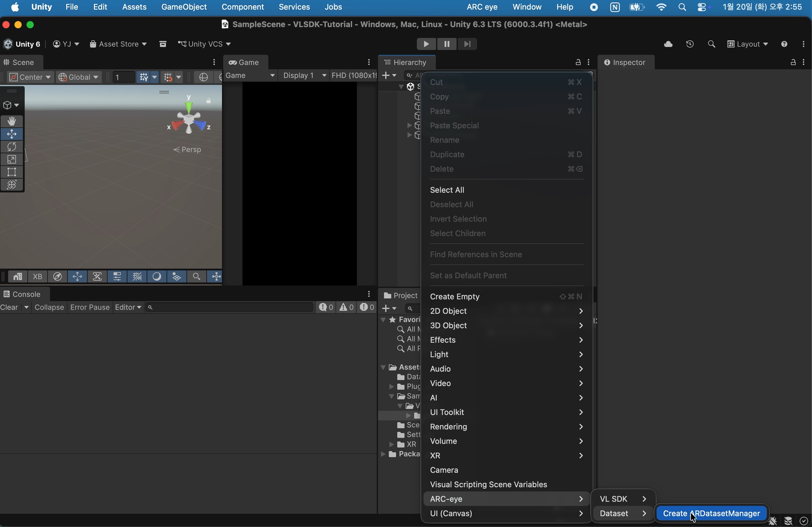Open Unity Cloud icon in toolbar
The image size is (812, 527).
pyautogui.click(x=668, y=44)
